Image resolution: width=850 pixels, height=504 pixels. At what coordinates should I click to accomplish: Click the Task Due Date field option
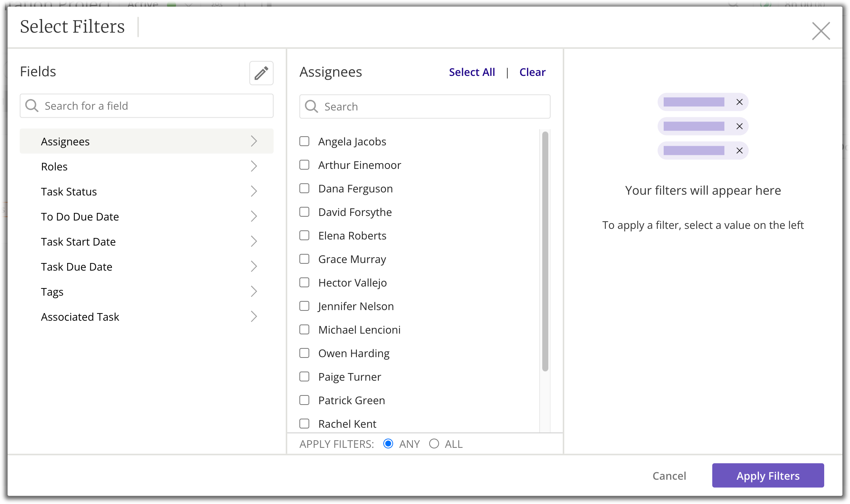click(x=147, y=266)
